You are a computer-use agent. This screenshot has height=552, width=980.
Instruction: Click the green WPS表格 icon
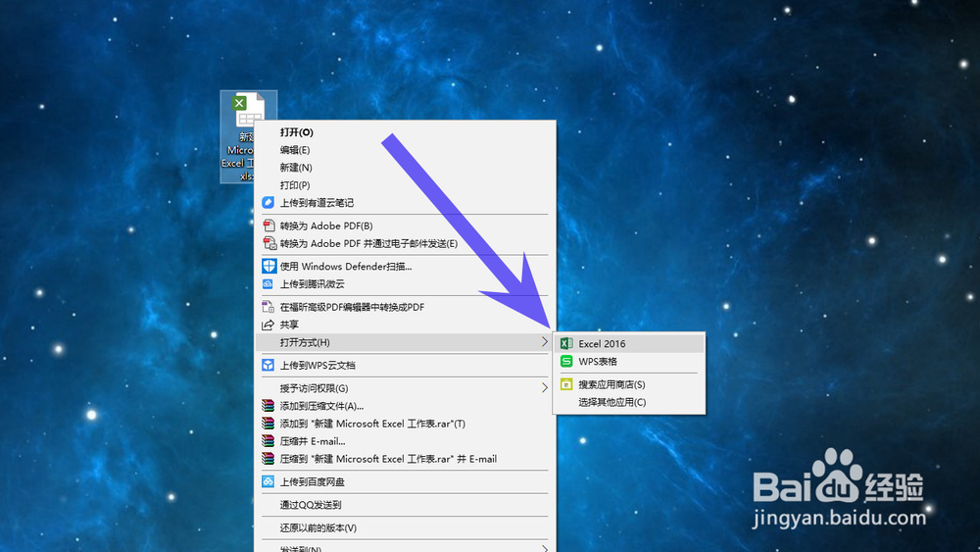click(566, 362)
